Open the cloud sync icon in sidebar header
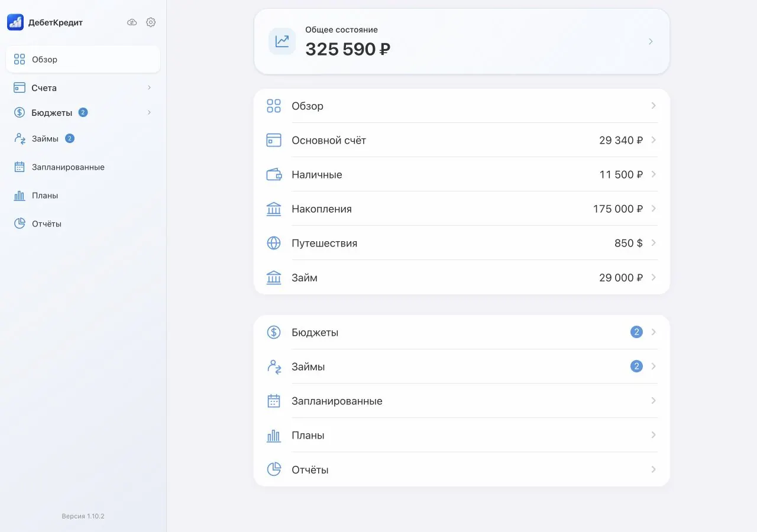757x532 pixels. click(132, 22)
